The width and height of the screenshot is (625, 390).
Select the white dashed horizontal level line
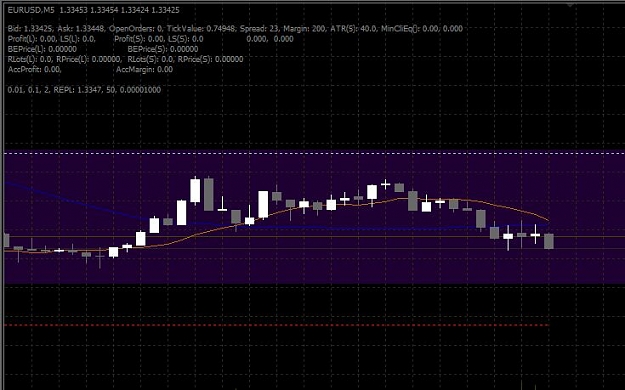[x=314, y=153]
